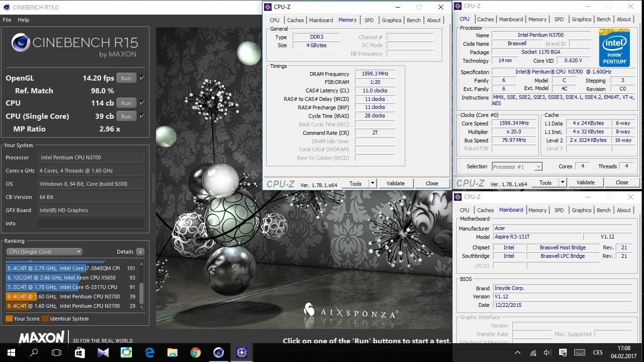644x362 pixels.
Task: Select Graphics tab in Mainboard CPU-Z window
Action: pyautogui.click(x=581, y=210)
